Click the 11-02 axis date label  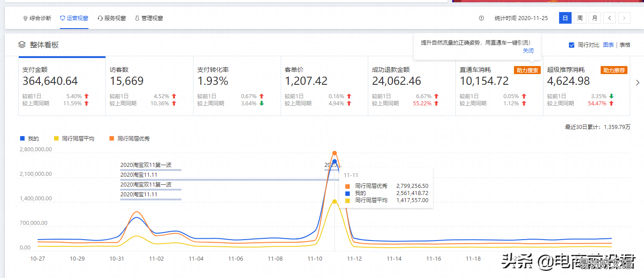[156, 259]
